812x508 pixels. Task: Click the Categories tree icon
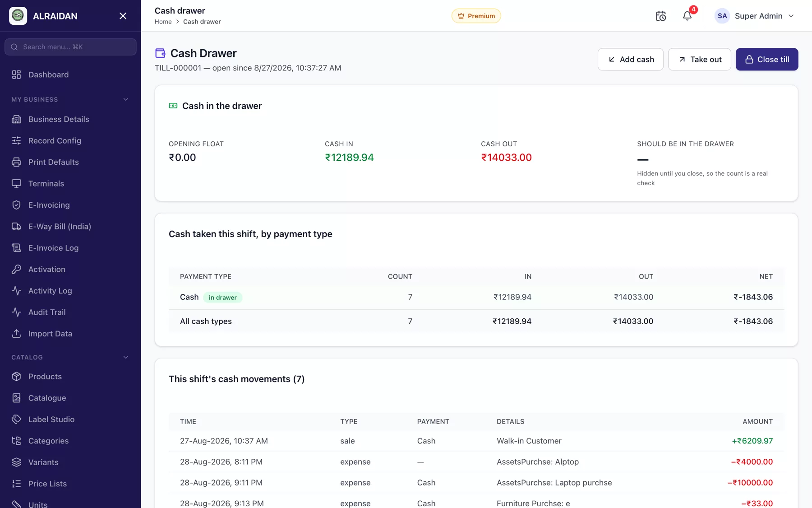tap(17, 441)
